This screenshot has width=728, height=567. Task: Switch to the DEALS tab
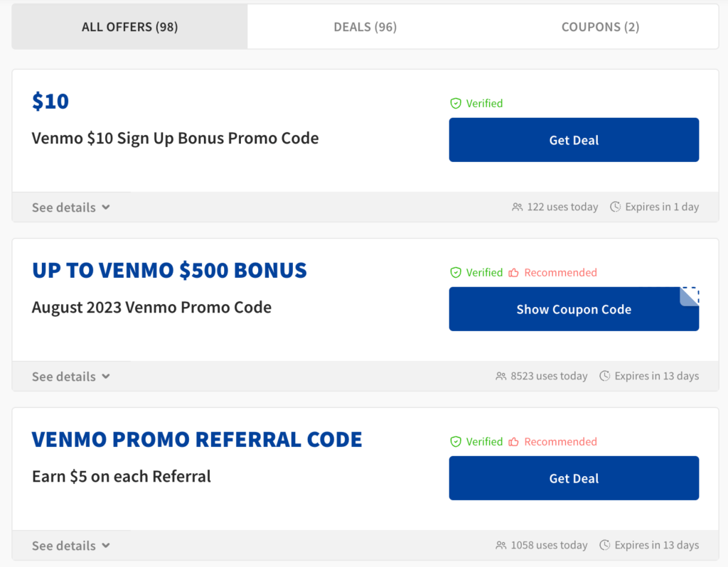[365, 26]
